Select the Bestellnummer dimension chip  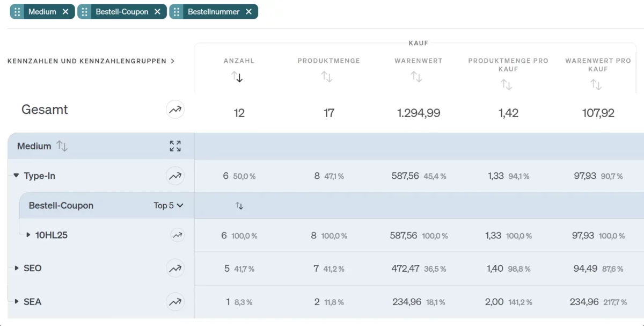(x=214, y=12)
